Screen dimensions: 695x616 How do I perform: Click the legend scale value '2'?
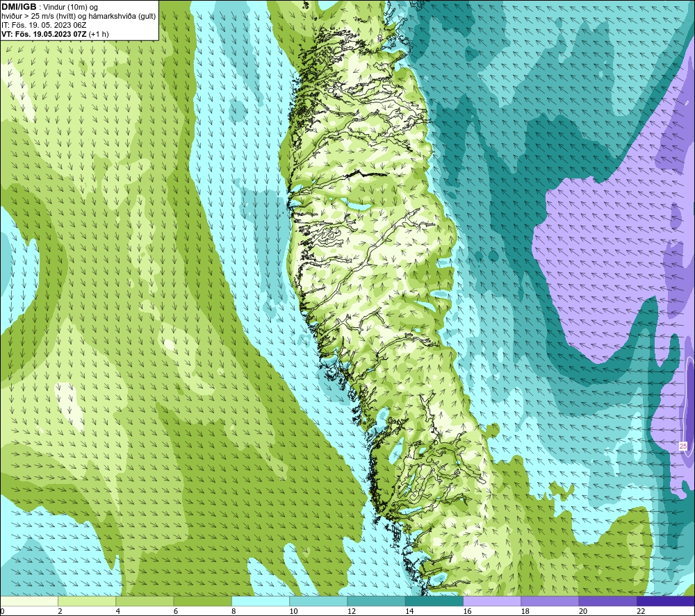pyautogui.click(x=60, y=611)
